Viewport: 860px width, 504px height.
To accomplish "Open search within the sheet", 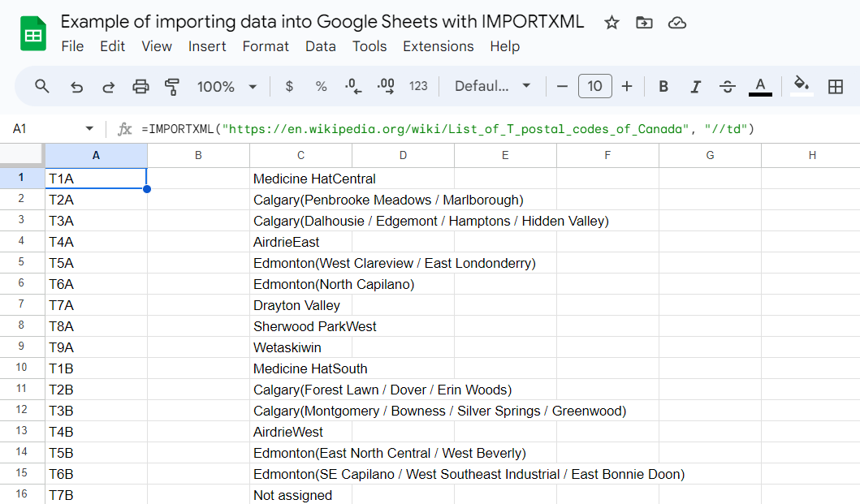I will pos(41,86).
